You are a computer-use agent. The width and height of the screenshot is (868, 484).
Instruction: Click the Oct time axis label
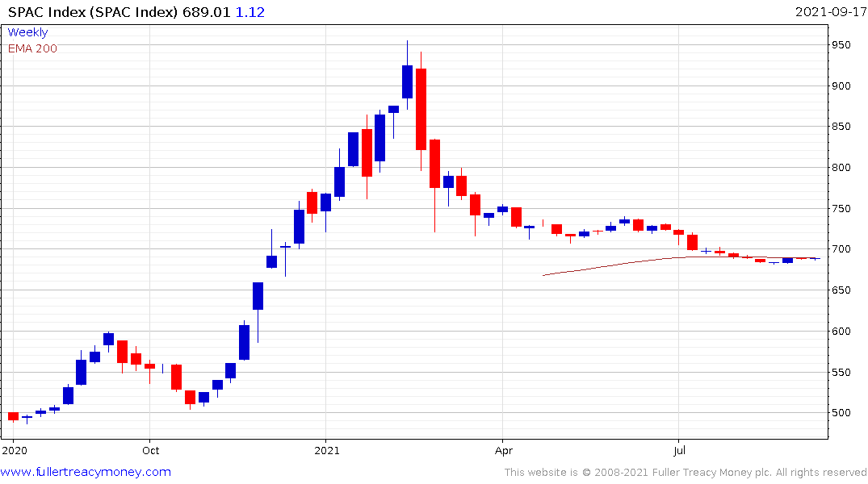pyautogui.click(x=150, y=450)
